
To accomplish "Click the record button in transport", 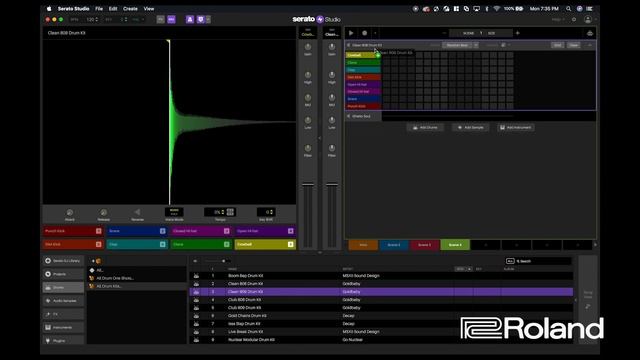I will point(364,33).
